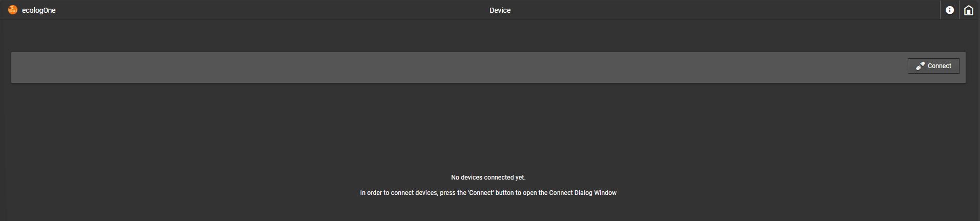Click the plug icon inside Connect button
The width and height of the screenshot is (980, 221).
click(921, 66)
